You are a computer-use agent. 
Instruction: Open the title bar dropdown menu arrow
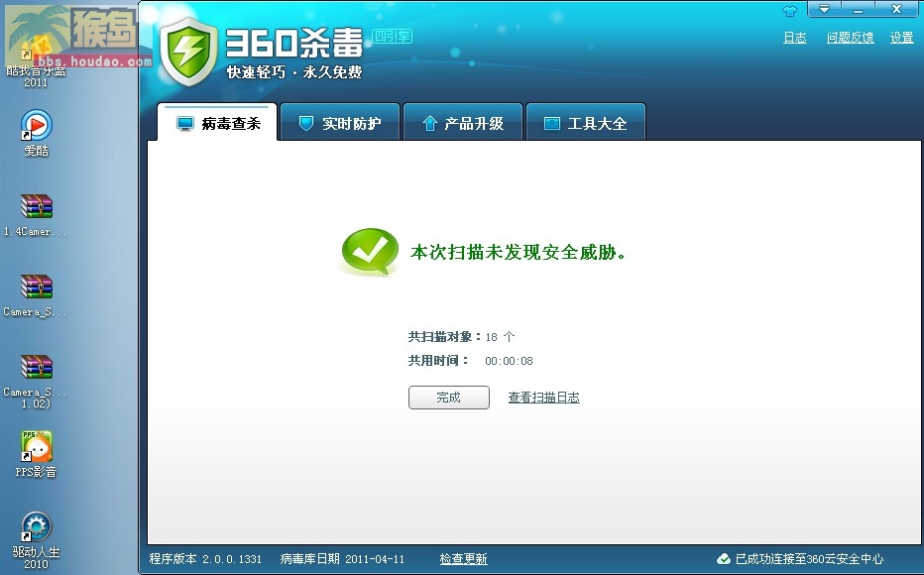pos(824,9)
